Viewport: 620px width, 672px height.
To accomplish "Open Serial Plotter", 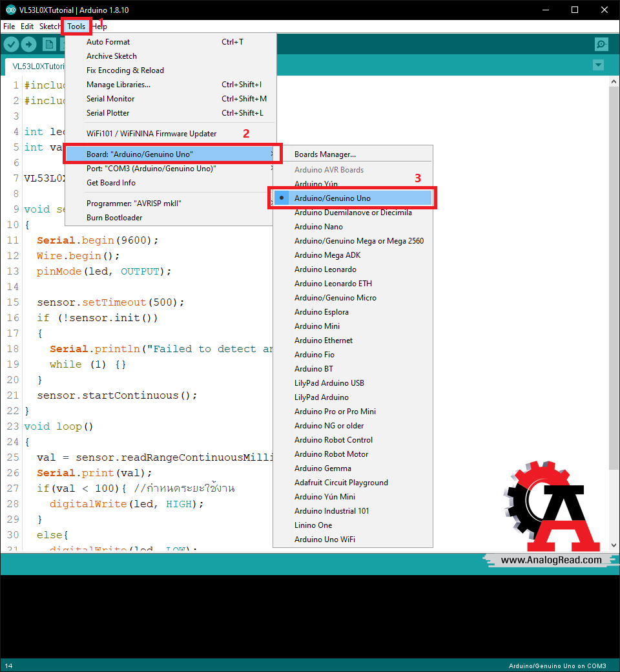I will pyautogui.click(x=170, y=112).
